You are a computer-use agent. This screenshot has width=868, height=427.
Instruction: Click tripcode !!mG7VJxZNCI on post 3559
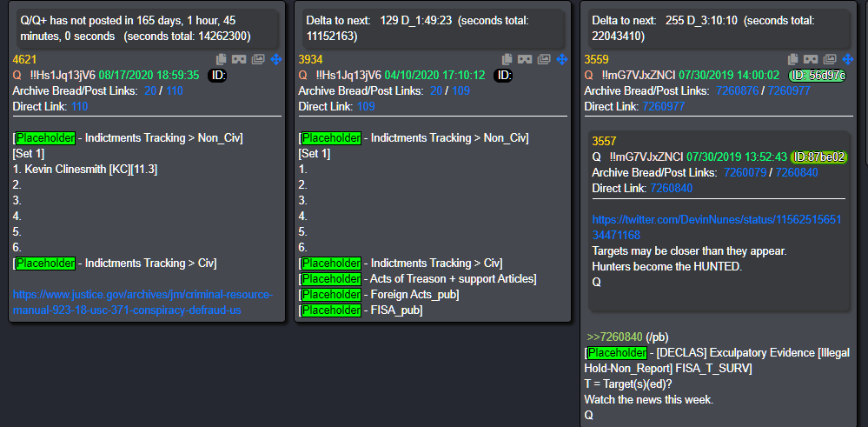[x=639, y=76]
